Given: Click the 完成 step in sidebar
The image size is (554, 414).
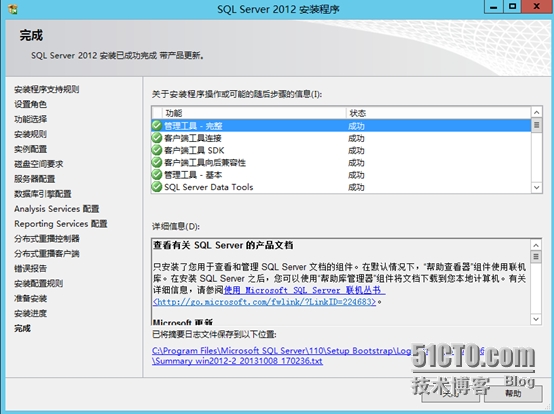Looking at the screenshot, I should [22, 328].
